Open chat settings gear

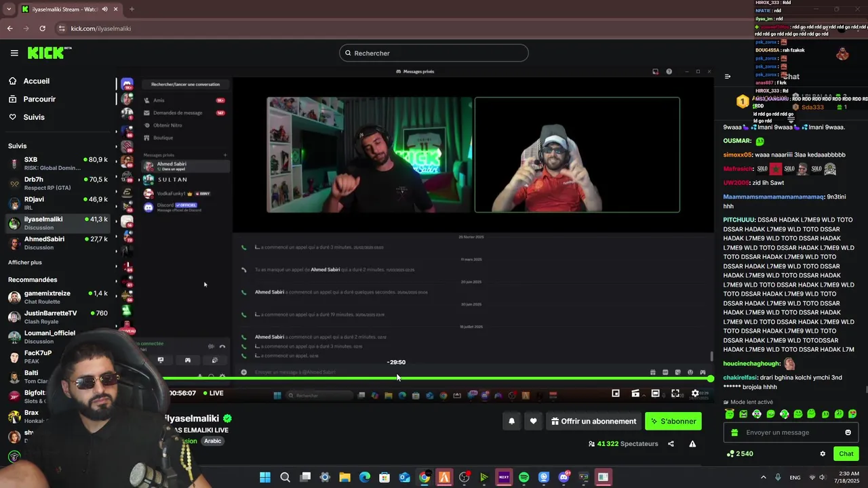(823, 454)
